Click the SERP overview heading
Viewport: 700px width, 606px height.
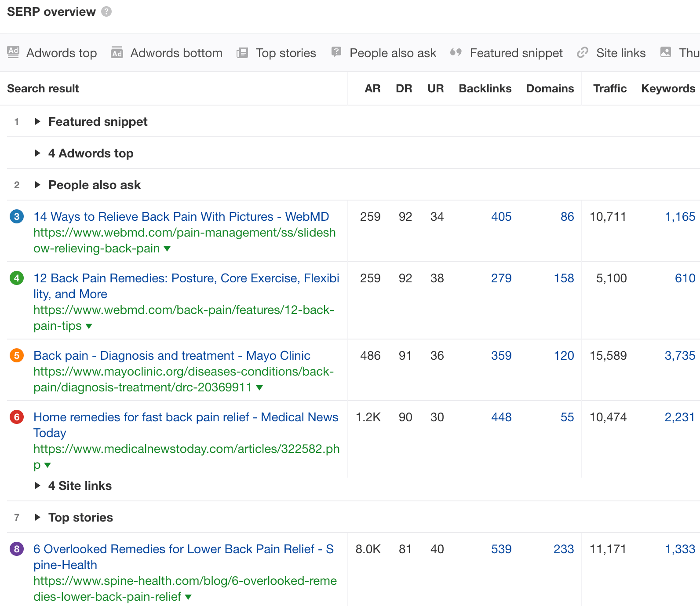tap(51, 12)
